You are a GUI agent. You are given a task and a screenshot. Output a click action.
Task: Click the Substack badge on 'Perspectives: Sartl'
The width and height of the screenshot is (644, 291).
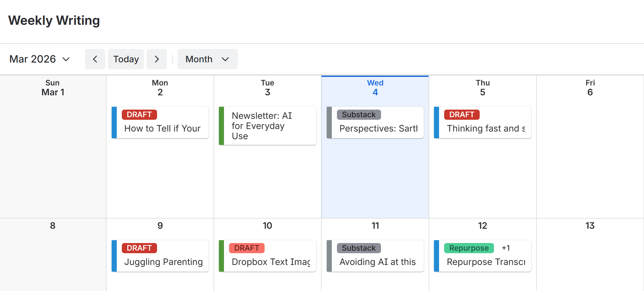pyautogui.click(x=359, y=115)
